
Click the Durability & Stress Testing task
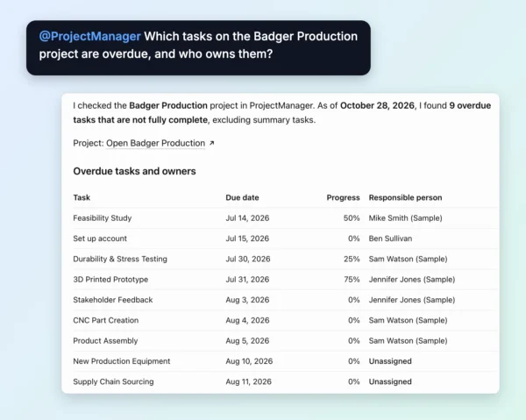point(120,259)
